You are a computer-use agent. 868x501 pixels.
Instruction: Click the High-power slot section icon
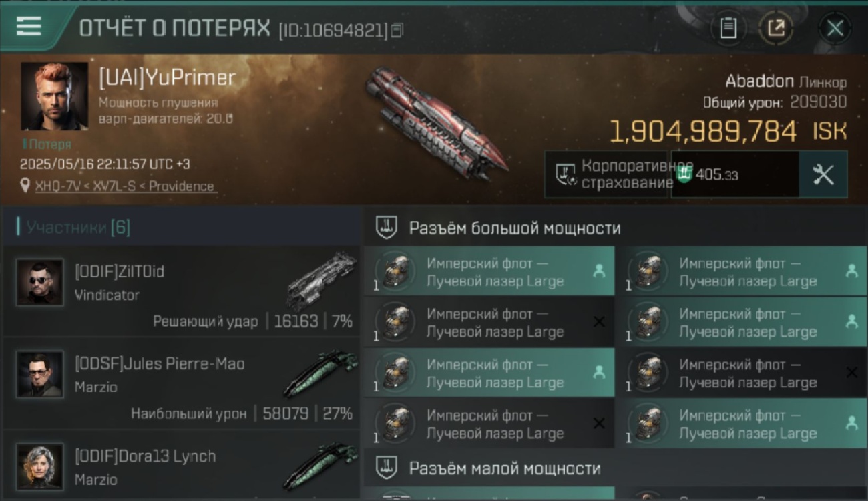click(387, 228)
